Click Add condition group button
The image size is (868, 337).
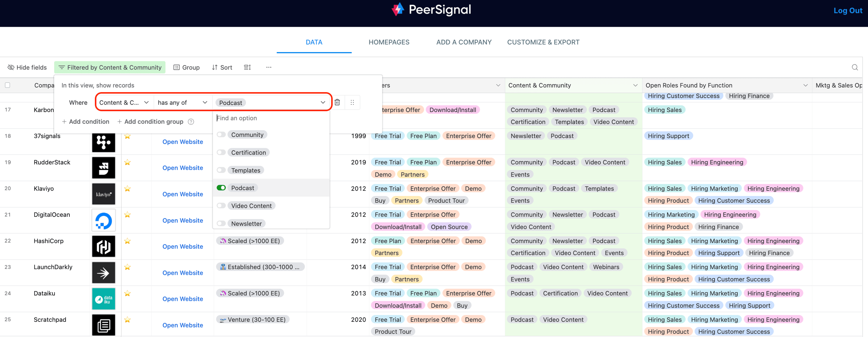coord(150,121)
